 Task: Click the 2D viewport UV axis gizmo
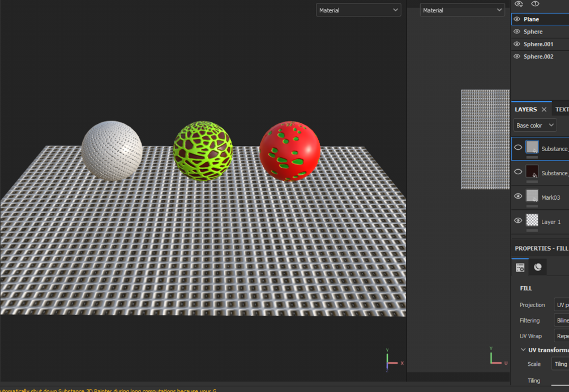pyautogui.click(x=498, y=356)
